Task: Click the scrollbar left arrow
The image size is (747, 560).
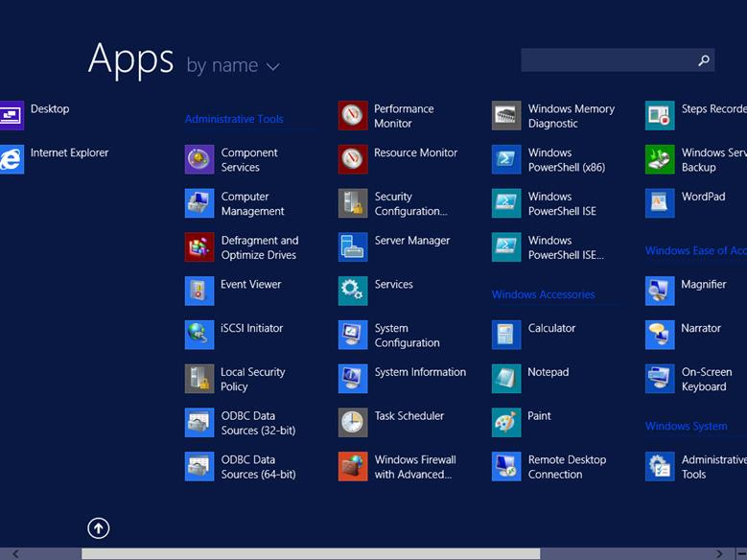Action: [x=15, y=553]
